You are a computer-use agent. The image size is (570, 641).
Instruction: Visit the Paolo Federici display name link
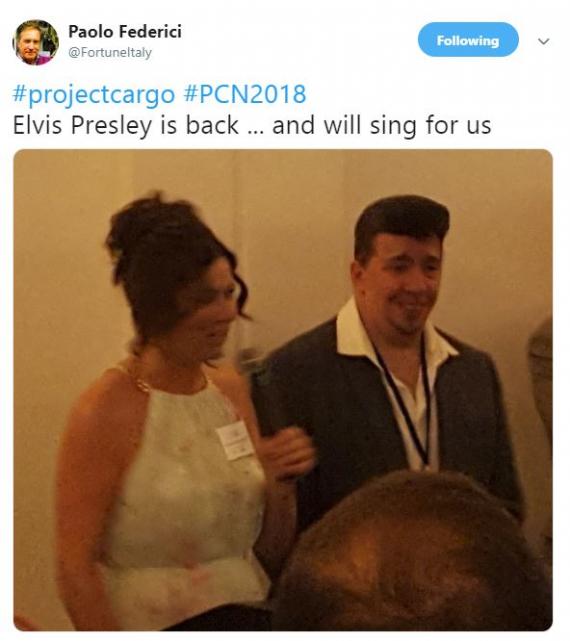125,31
